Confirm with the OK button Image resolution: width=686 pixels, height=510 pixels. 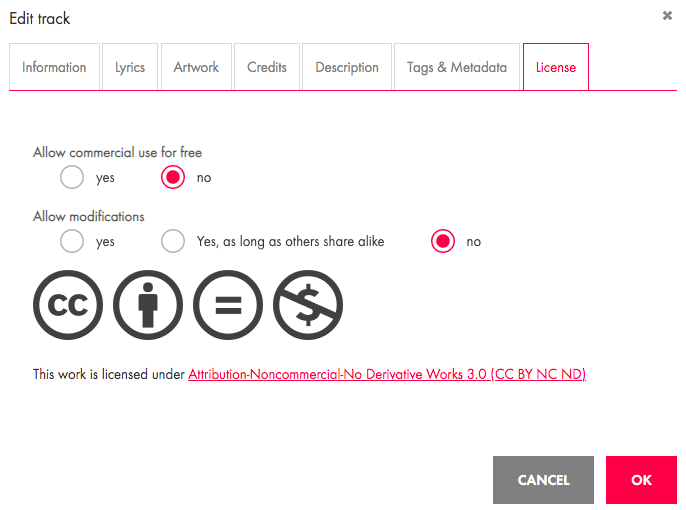click(641, 480)
